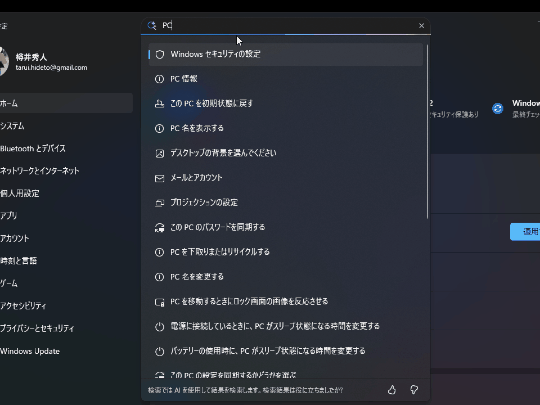The height and width of the screenshot is (405, 540).
Task: Click the user profile avatar picture
Action: pos(4,62)
